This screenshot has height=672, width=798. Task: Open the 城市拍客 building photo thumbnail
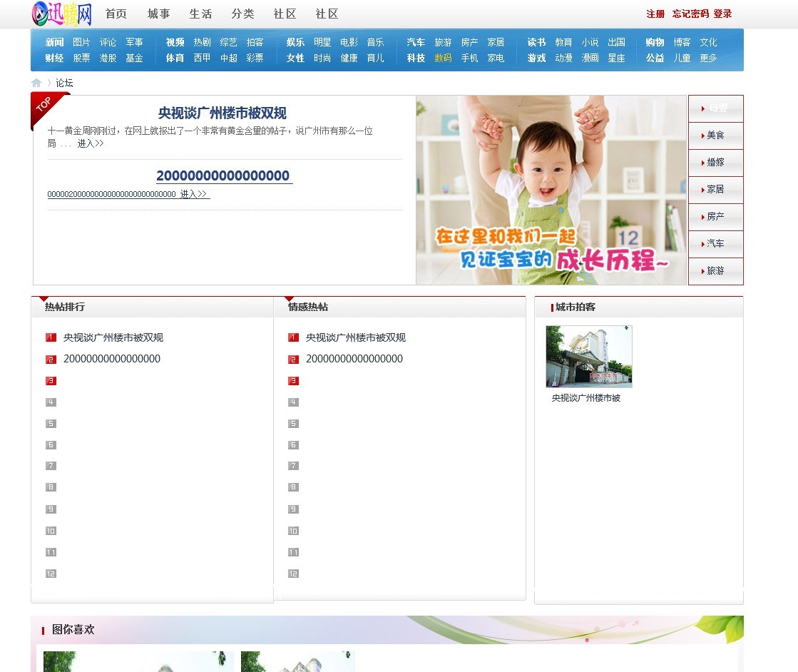point(588,357)
